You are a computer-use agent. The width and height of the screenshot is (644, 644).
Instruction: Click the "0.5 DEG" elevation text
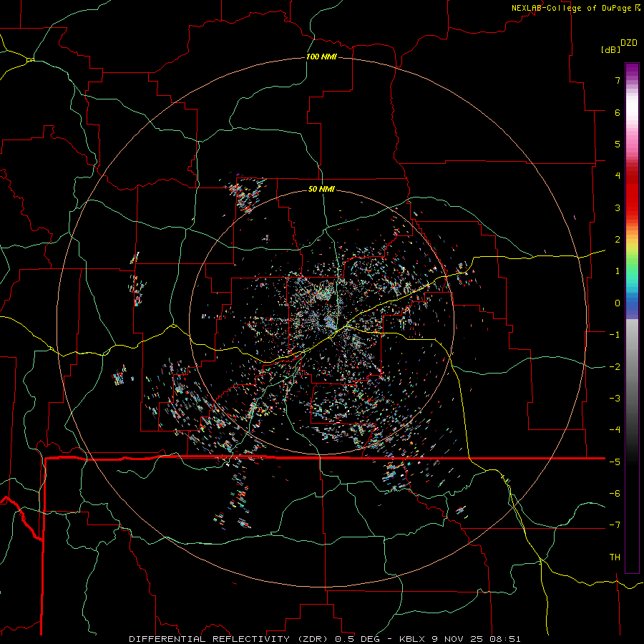(x=357, y=639)
